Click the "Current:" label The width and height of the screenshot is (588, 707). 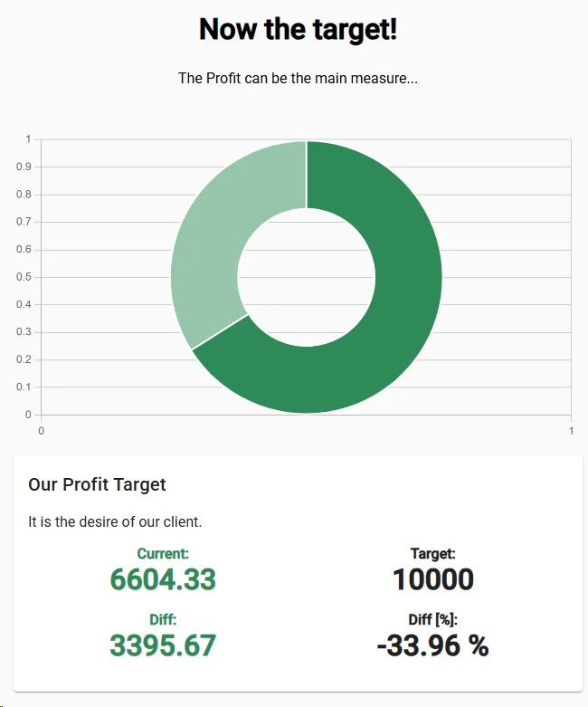click(x=163, y=553)
